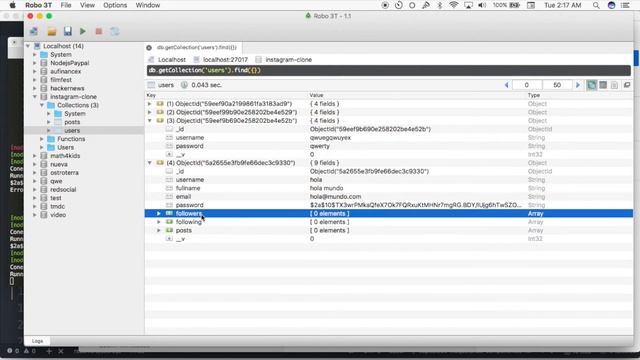Viewport: 640px width, 360px height.
Task: Open macOS Spotlight search icon
Action: click(596, 5)
